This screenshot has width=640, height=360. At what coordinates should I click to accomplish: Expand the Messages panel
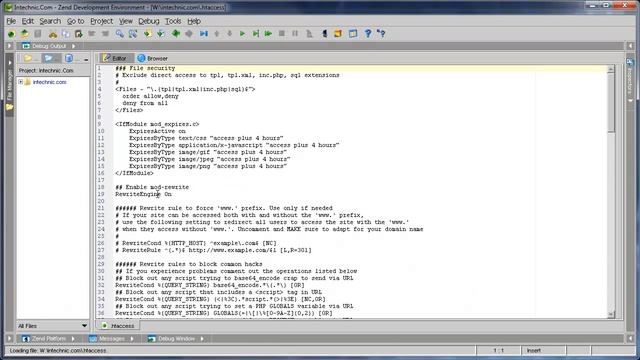tap(132, 339)
